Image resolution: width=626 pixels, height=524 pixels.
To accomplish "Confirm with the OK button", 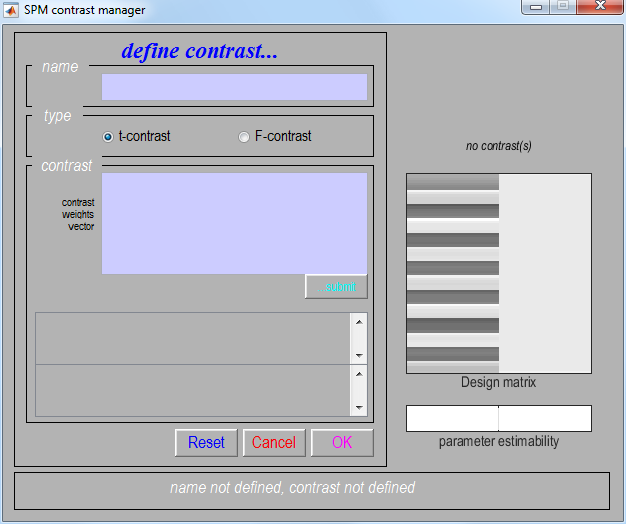I will tap(342, 443).
